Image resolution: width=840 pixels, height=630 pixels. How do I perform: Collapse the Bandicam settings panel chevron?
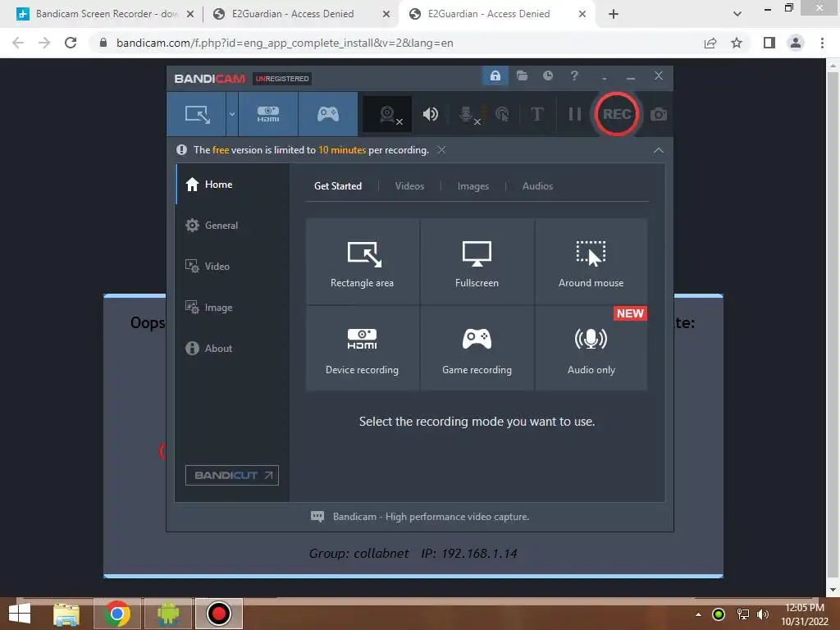(659, 151)
